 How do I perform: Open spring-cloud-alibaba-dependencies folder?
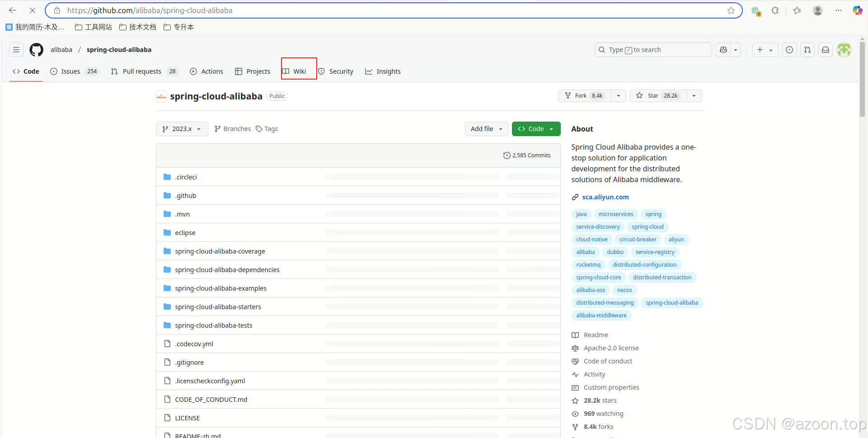pos(227,270)
